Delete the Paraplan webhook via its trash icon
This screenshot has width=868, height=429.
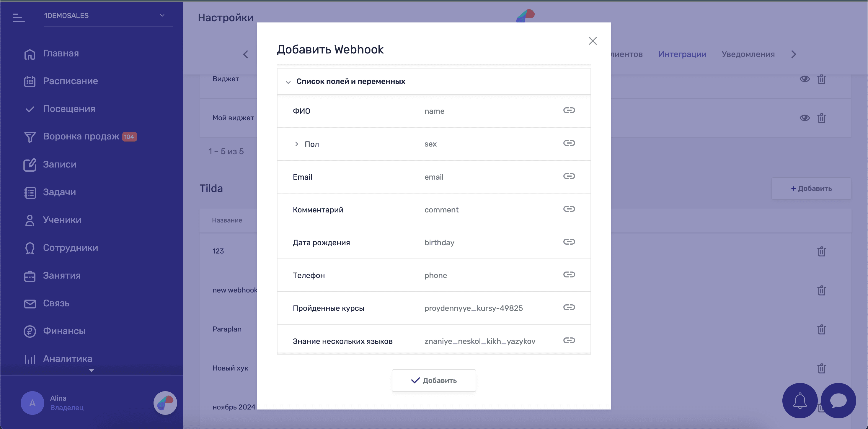coord(821,329)
